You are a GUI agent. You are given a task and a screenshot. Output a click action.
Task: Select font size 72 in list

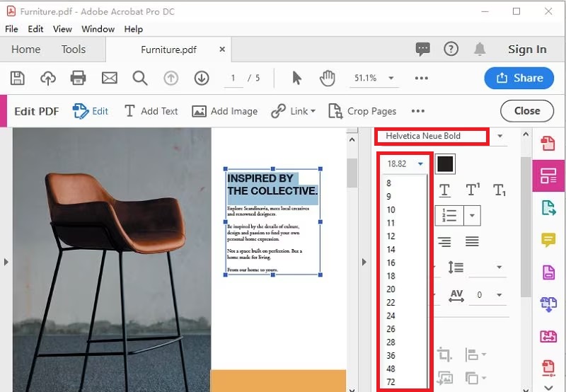point(391,382)
